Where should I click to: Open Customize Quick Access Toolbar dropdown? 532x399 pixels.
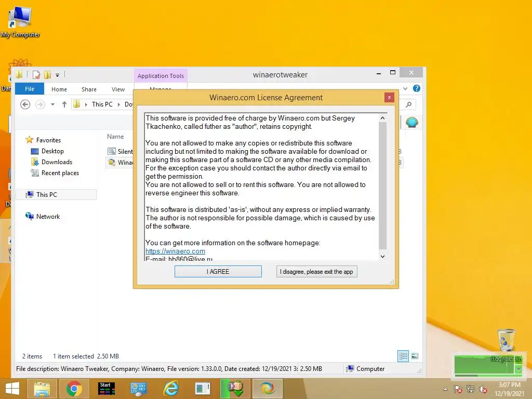tap(57, 75)
